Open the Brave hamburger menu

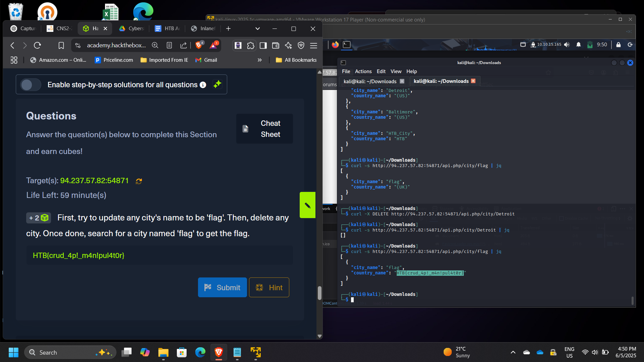313,45
